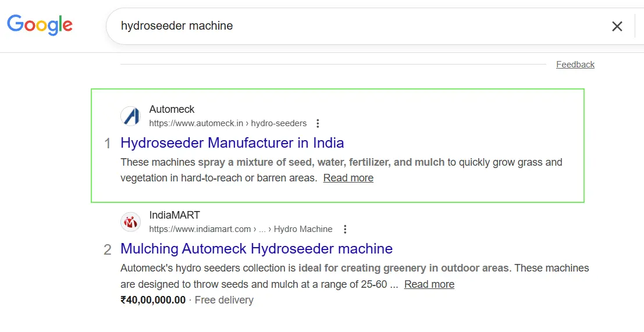Viewport: 644px width, 332px height.
Task: Click the ₹40,00,000.00 price text
Action: pos(153,300)
